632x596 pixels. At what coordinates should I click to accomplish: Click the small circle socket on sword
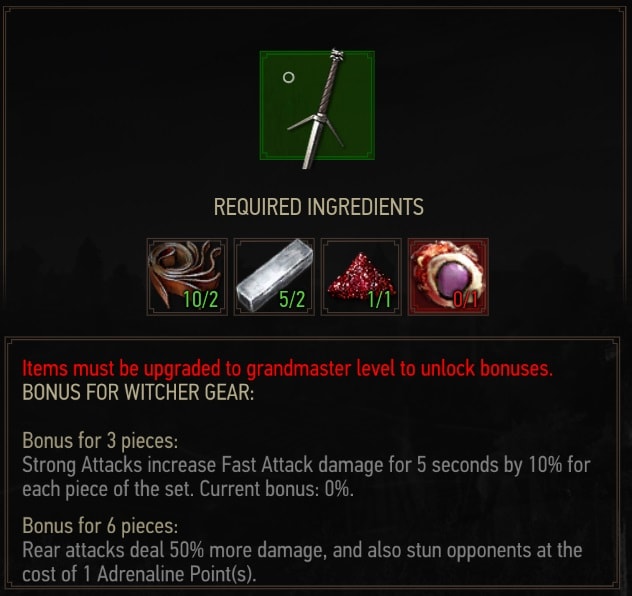point(288,77)
